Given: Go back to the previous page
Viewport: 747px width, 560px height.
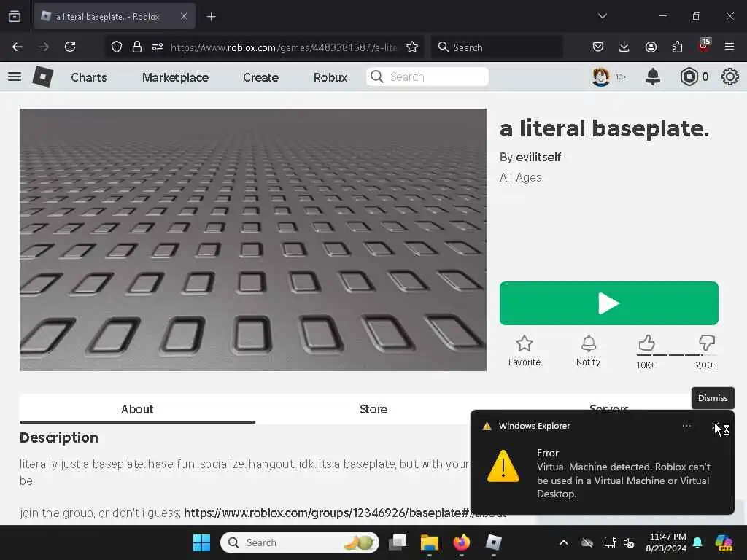Looking at the screenshot, I should (18, 47).
